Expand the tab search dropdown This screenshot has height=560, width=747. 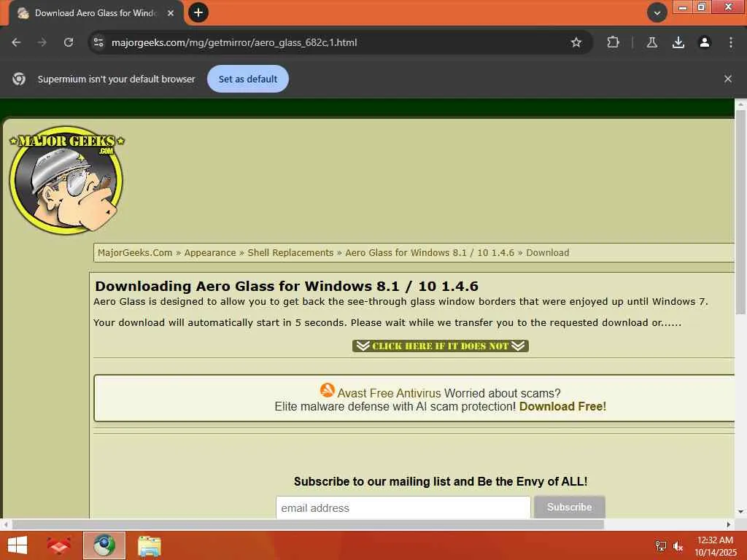pos(657,13)
